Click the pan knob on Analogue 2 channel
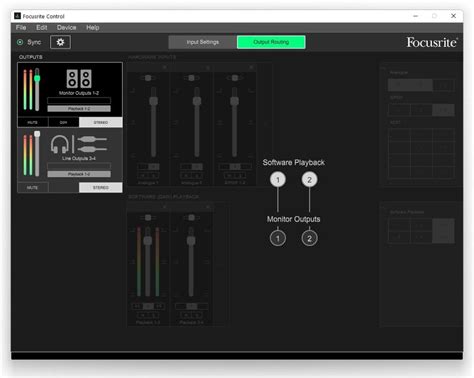Screen dimensions: 474x378 coord(191,78)
